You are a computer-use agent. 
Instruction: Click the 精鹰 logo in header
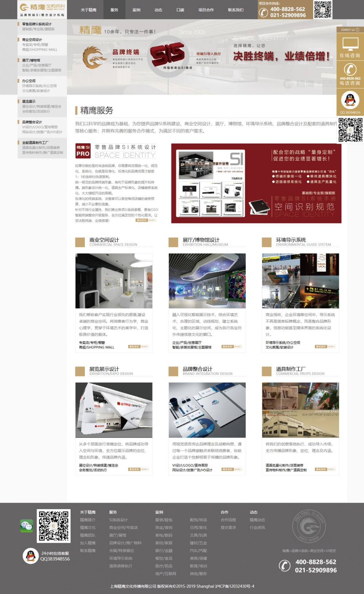point(42,9)
